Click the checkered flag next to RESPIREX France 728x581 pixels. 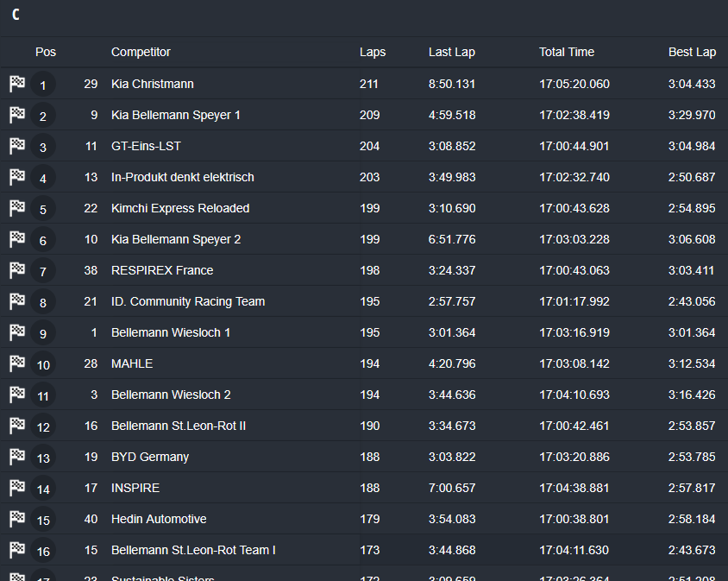[x=17, y=270]
